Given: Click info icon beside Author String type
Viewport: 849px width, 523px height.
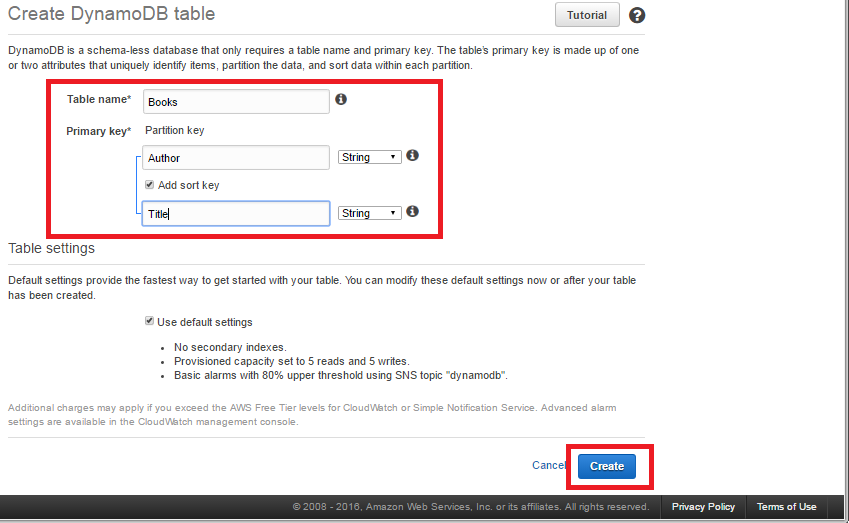Looking at the screenshot, I should tap(412, 155).
